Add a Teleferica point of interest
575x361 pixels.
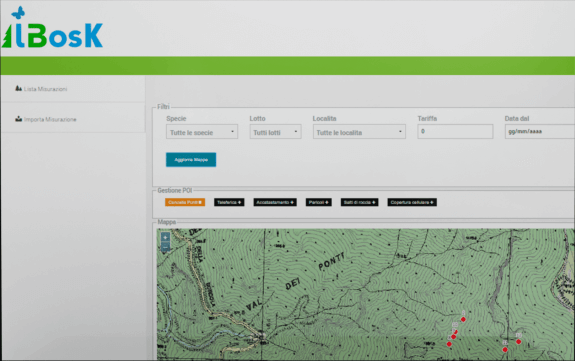pyautogui.click(x=229, y=202)
